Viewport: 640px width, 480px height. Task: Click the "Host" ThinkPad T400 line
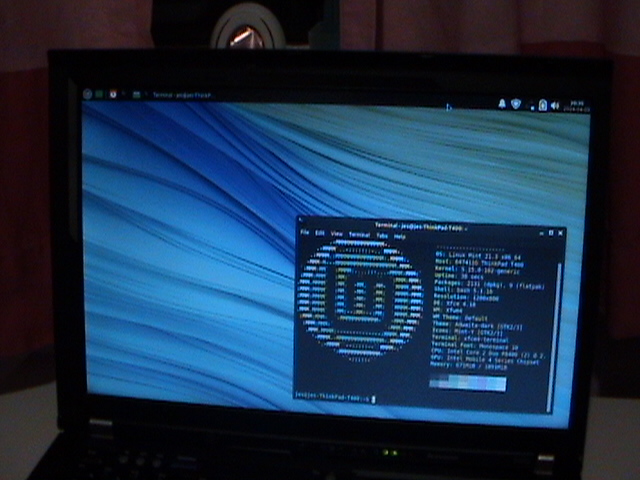(x=480, y=263)
